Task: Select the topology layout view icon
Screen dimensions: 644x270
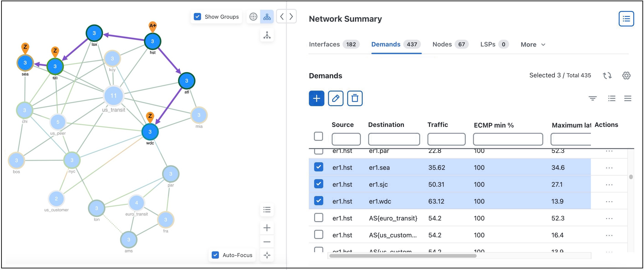Action: click(x=267, y=16)
